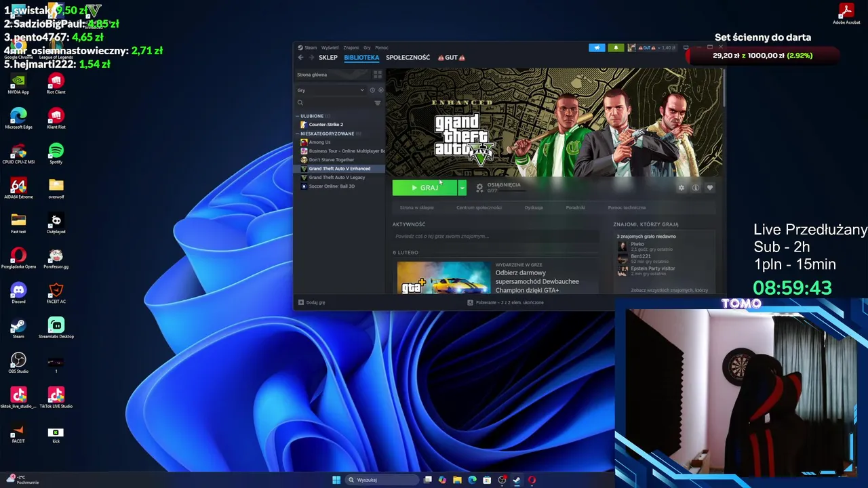Open Pomoc techniczna link
This screenshot has height=488, width=868.
point(627,207)
